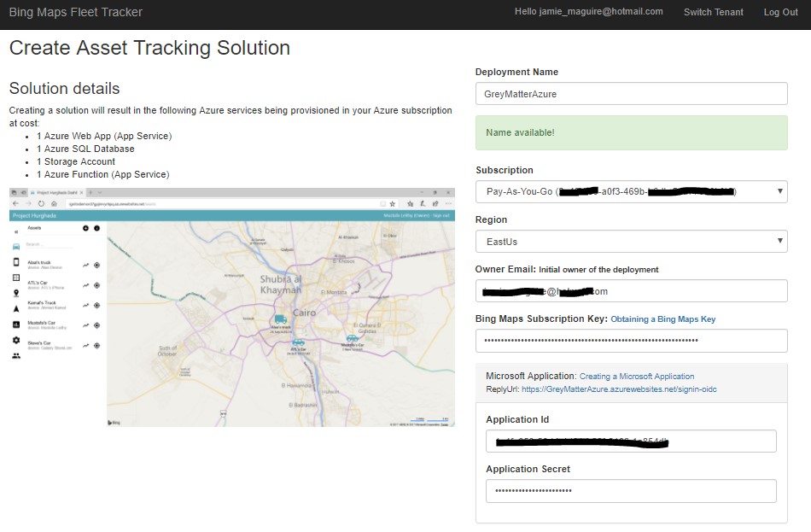Click the Application Id input box
The width and height of the screenshot is (811, 532).
point(631,441)
